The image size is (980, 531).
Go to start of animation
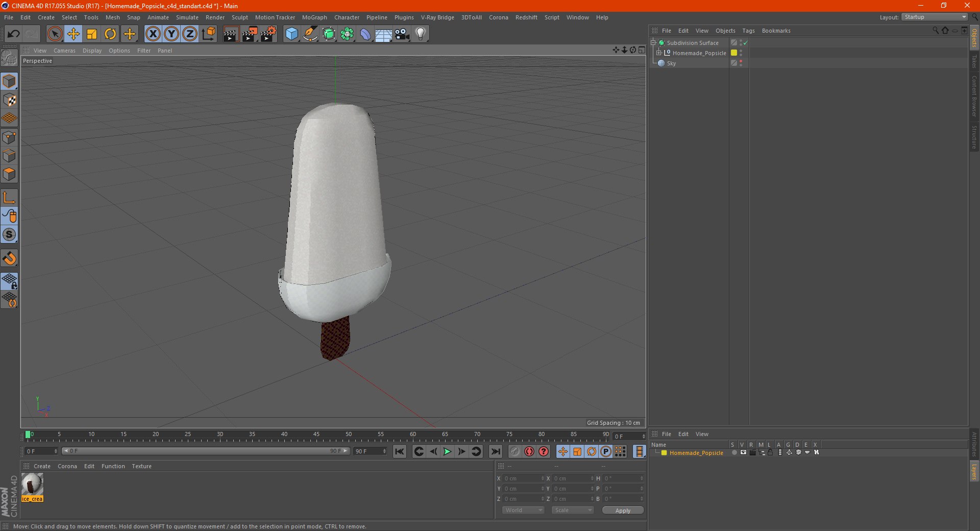click(400, 451)
